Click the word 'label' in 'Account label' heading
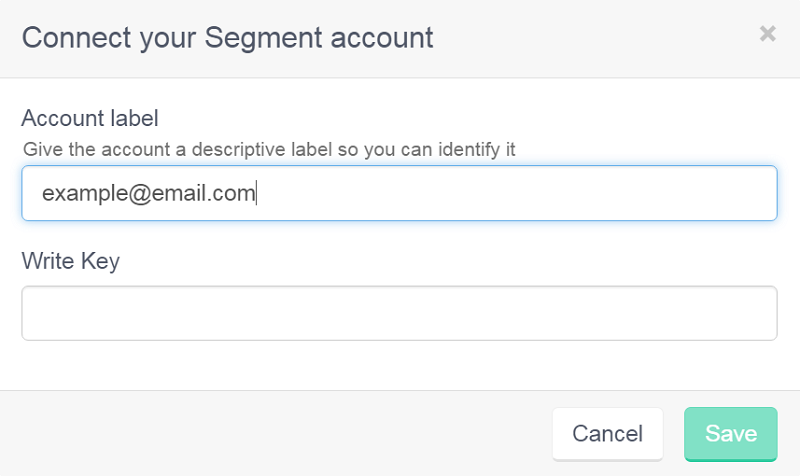Viewport: 800px width, 476px height. click(137, 118)
